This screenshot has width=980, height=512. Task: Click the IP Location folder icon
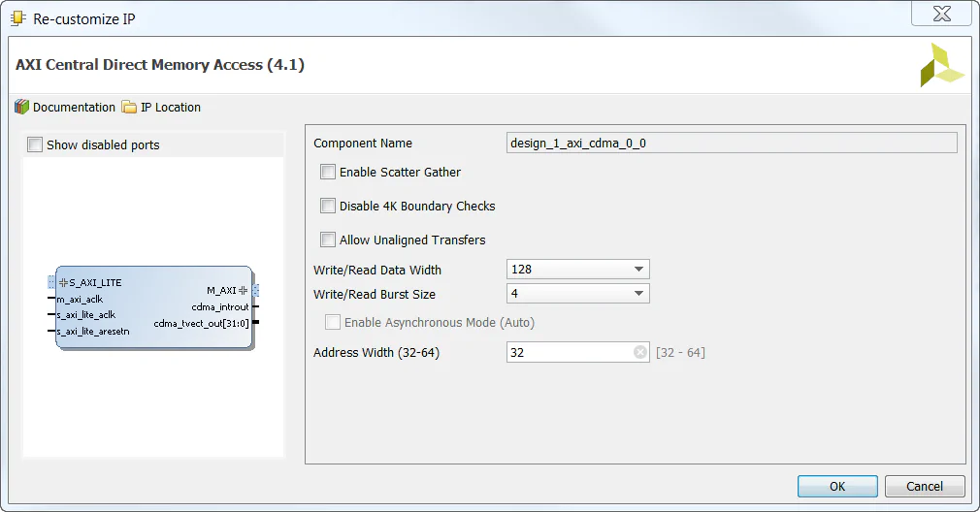point(129,107)
